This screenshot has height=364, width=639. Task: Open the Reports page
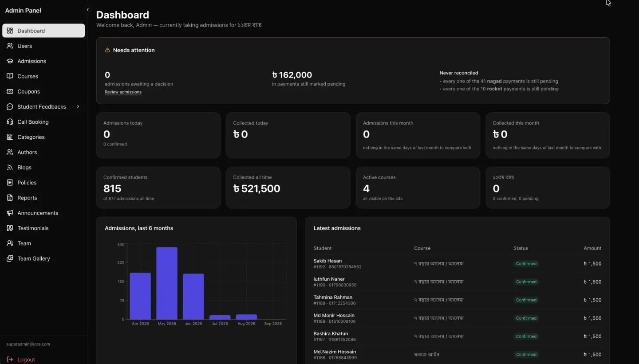43,198
